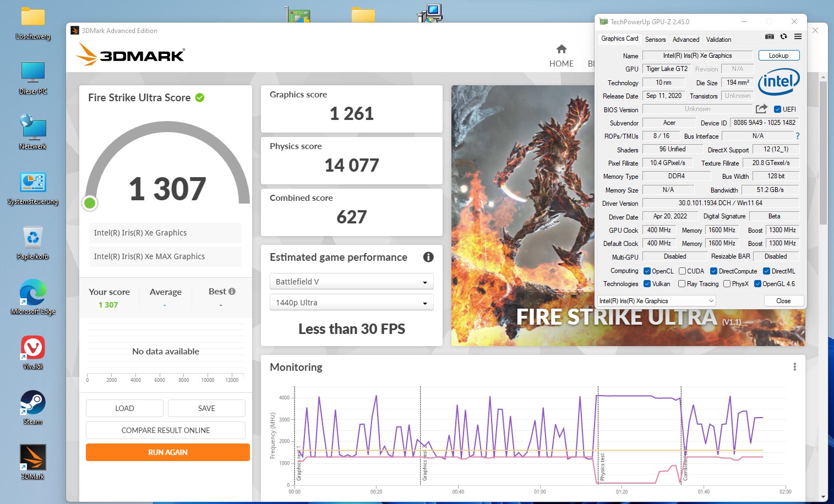Open Monitoring panel three-dot menu
This screenshot has width=834, height=504.
tap(794, 367)
